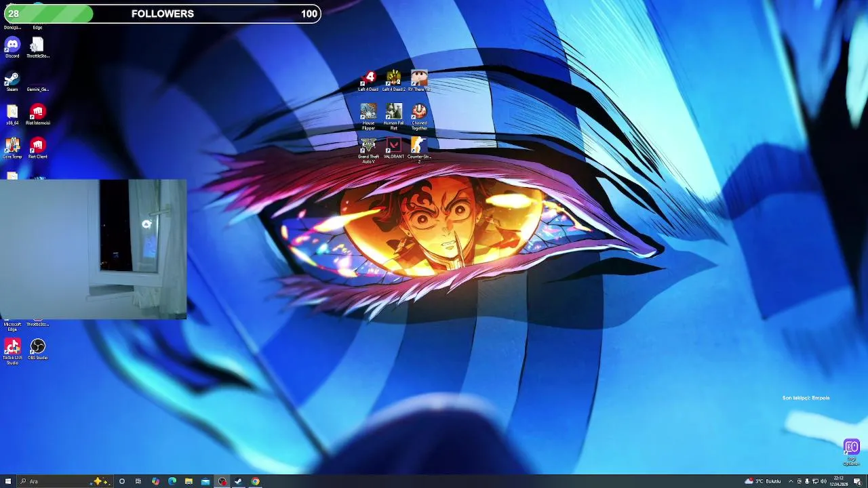Open the Discord desktop shortcut
This screenshot has width=868, height=488.
click(12, 47)
